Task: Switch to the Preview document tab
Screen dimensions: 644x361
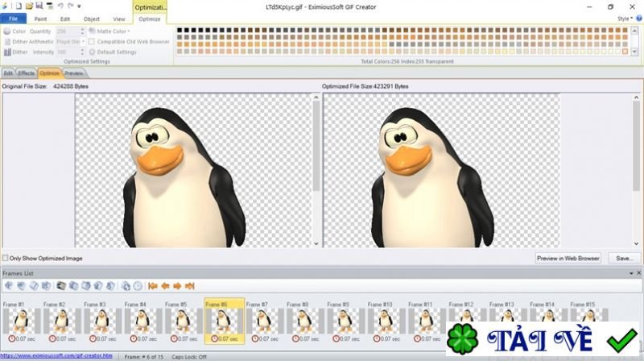Action: [x=74, y=73]
